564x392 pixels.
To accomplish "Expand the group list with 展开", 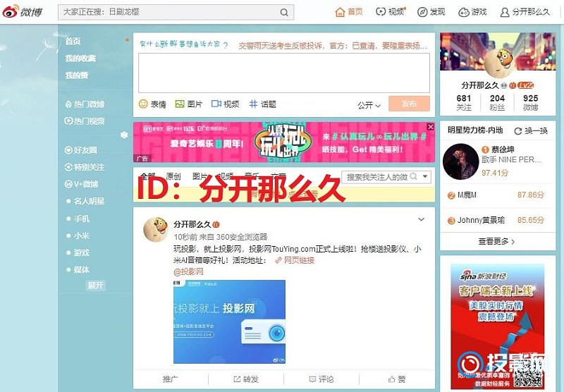I will (x=95, y=286).
